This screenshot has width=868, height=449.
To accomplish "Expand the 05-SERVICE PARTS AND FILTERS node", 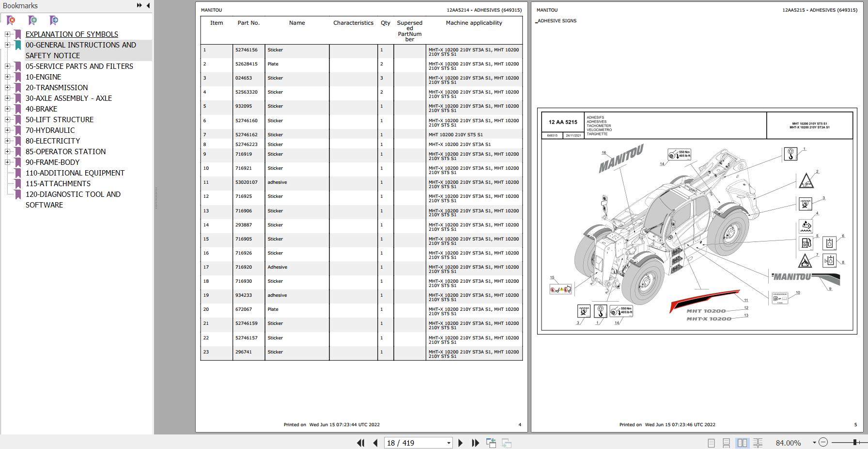I will point(7,66).
